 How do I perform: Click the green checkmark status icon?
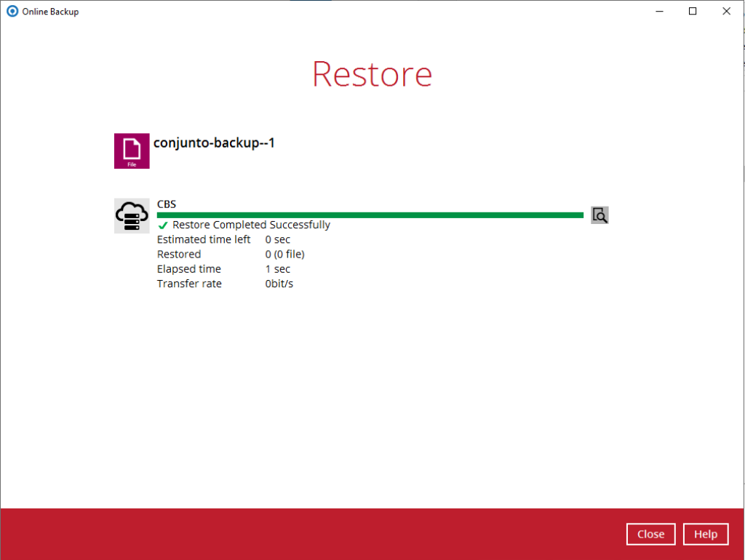[163, 225]
